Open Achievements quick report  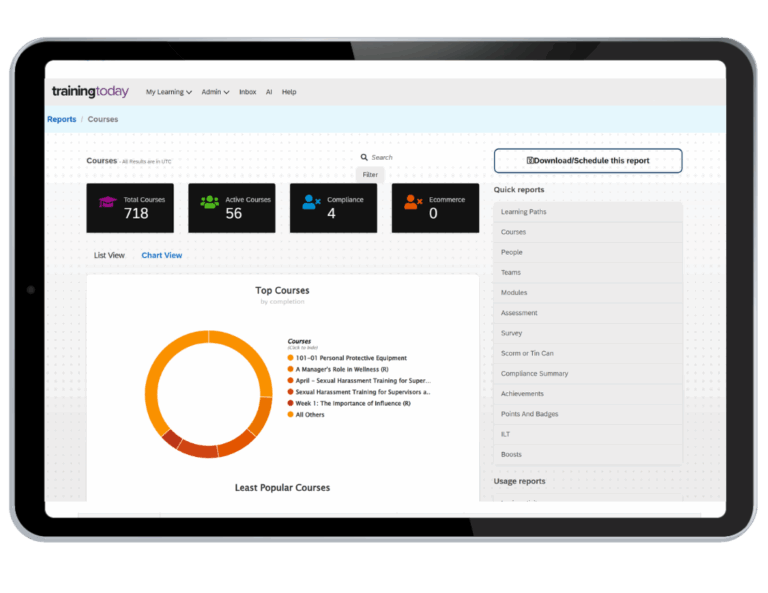click(x=588, y=394)
